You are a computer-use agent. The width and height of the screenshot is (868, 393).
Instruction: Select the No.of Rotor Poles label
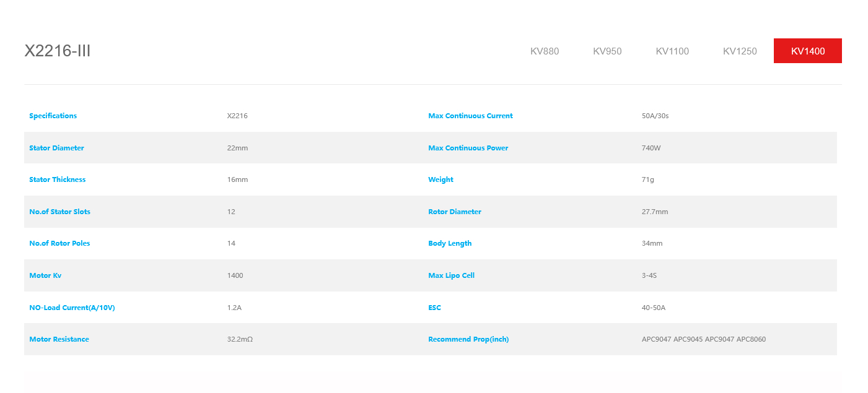click(x=59, y=243)
